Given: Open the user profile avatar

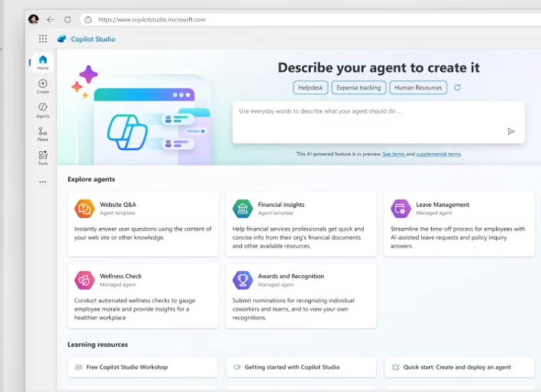Looking at the screenshot, I should click(33, 20).
